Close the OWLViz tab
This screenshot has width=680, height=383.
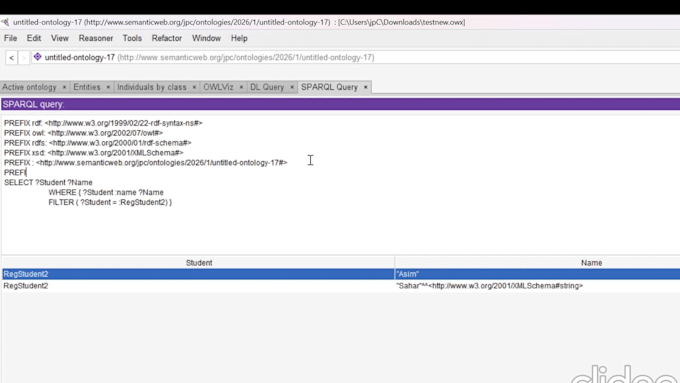click(241, 87)
